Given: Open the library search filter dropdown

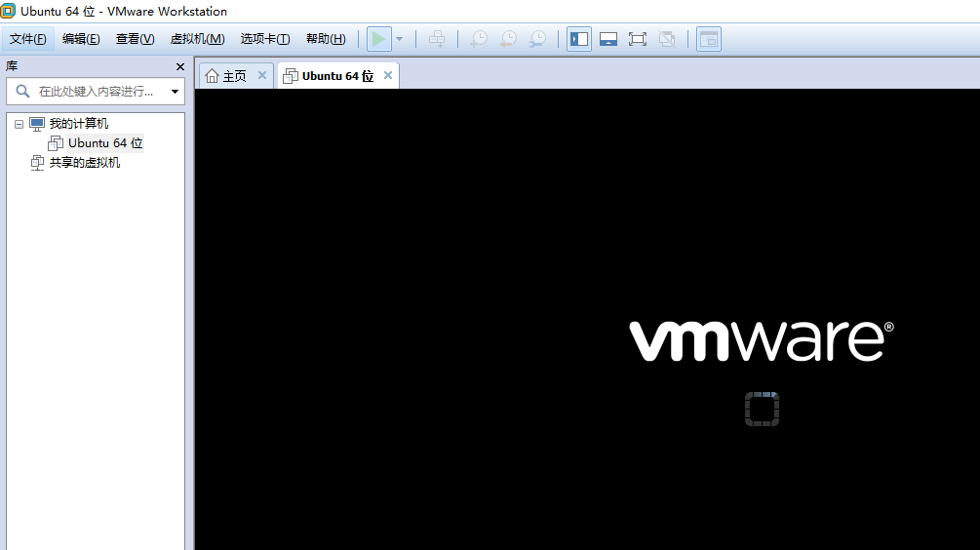Looking at the screenshot, I should point(175,92).
